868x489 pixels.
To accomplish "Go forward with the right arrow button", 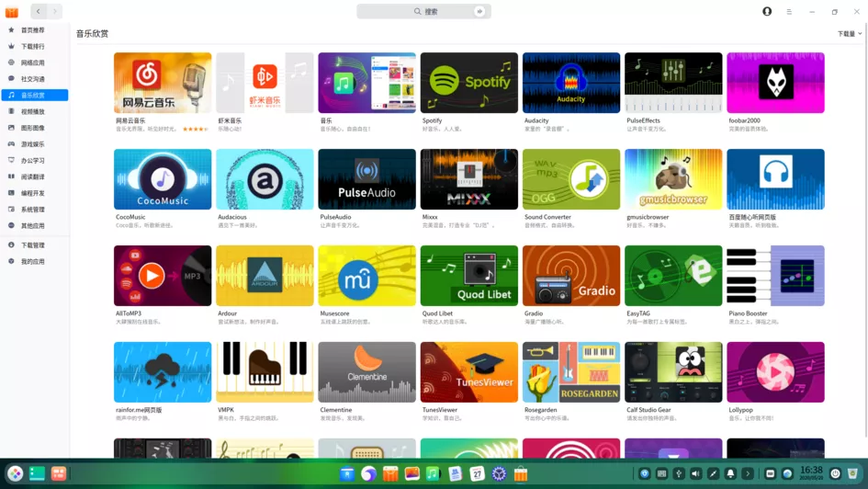I will (x=55, y=11).
